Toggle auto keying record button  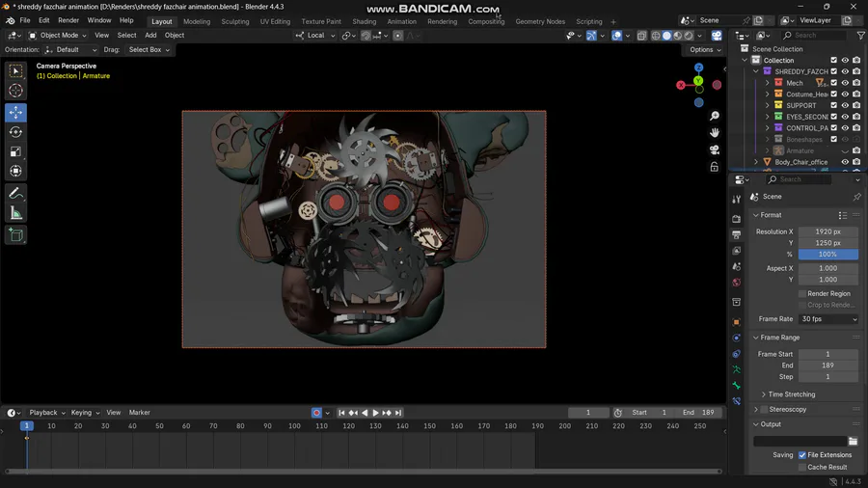pyautogui.click(x=316, y=413)
